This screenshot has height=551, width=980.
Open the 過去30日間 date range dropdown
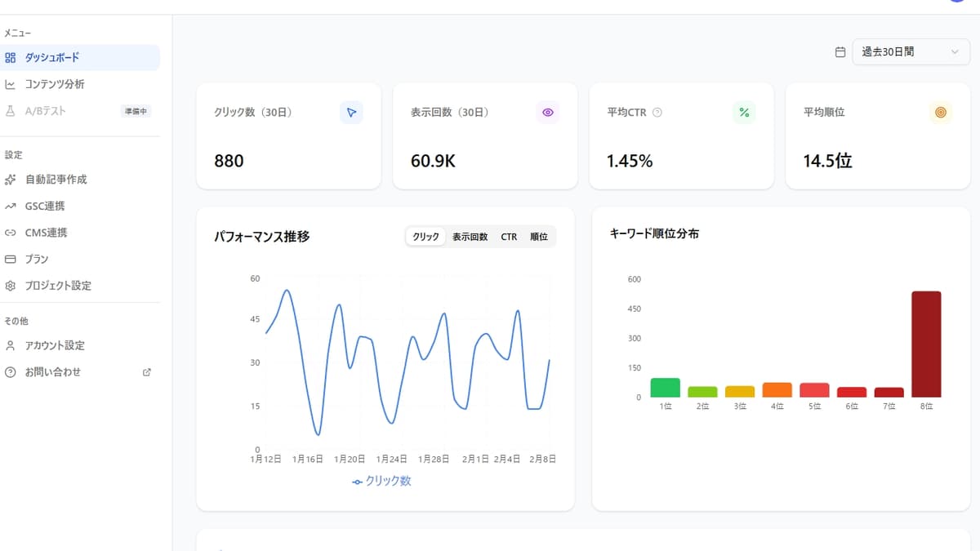tap(898, 52)
